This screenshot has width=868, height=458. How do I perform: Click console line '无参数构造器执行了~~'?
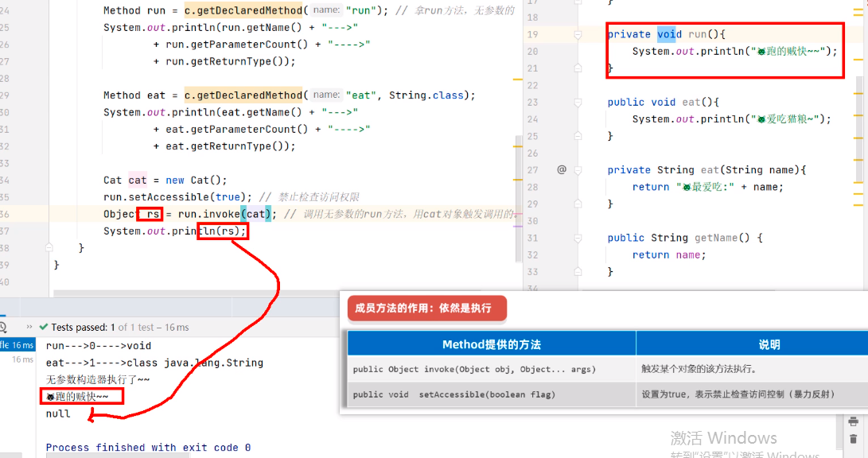98,380
